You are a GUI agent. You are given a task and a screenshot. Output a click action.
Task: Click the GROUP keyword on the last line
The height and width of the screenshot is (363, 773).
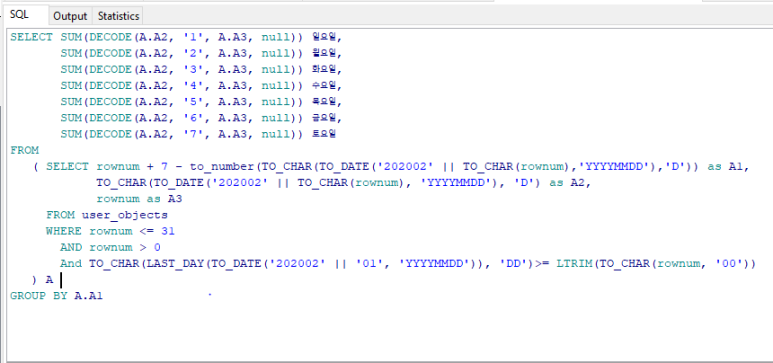coord(28,295)
